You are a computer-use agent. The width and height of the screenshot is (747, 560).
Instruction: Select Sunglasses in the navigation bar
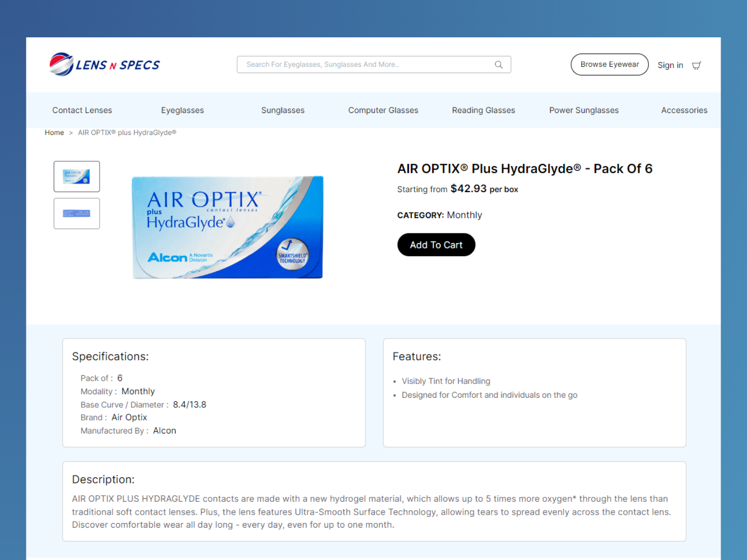(283, 111)
